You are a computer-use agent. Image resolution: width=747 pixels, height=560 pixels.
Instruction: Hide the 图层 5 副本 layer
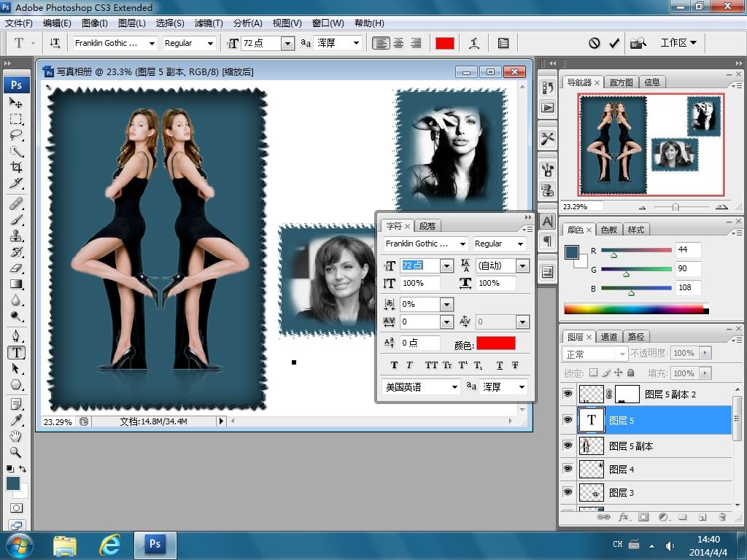tap(568, 446)
